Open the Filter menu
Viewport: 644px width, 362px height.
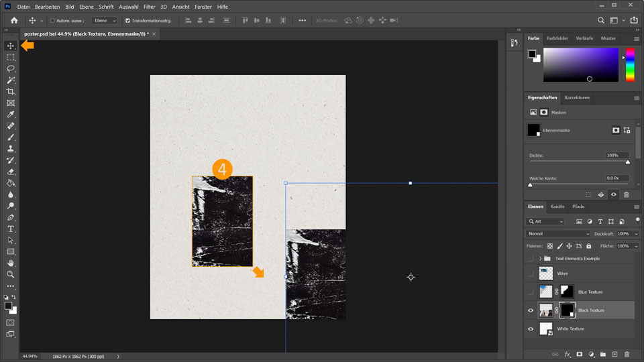pyautogui.click(x=149, y=7)
